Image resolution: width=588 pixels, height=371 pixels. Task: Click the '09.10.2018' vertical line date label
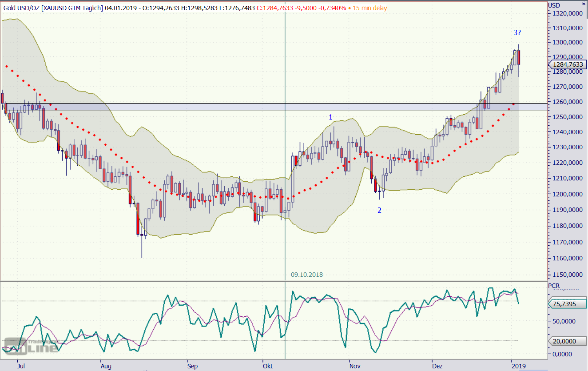point(307,275)
